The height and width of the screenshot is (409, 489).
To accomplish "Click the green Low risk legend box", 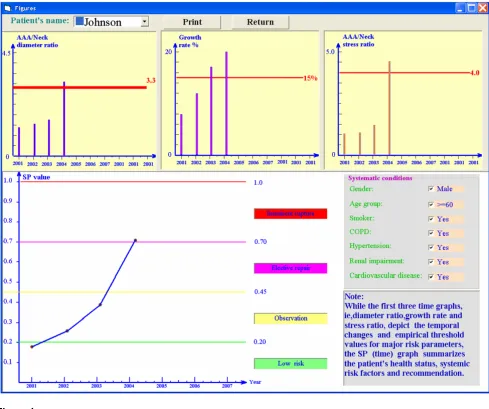I will coord(290,364).
